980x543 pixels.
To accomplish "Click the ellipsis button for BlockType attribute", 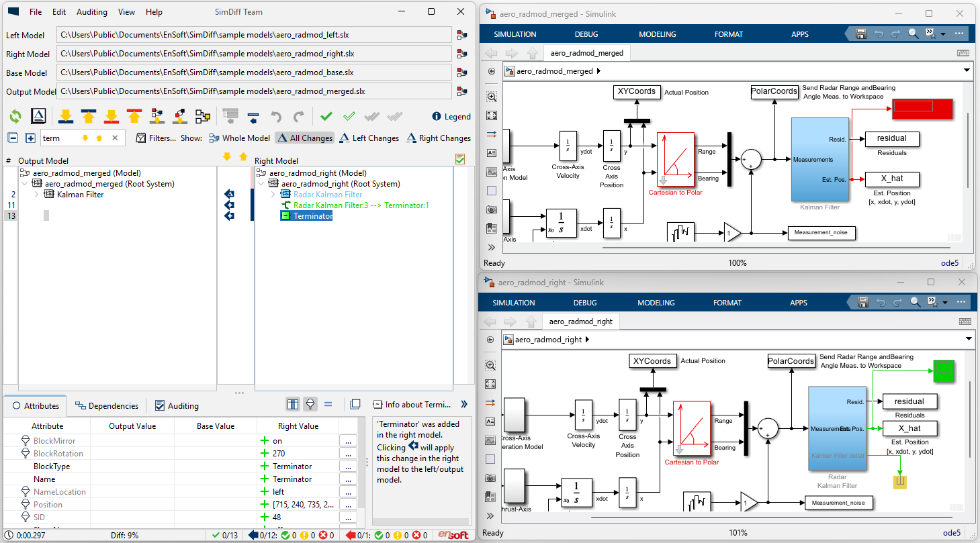I will coord(347,466).
